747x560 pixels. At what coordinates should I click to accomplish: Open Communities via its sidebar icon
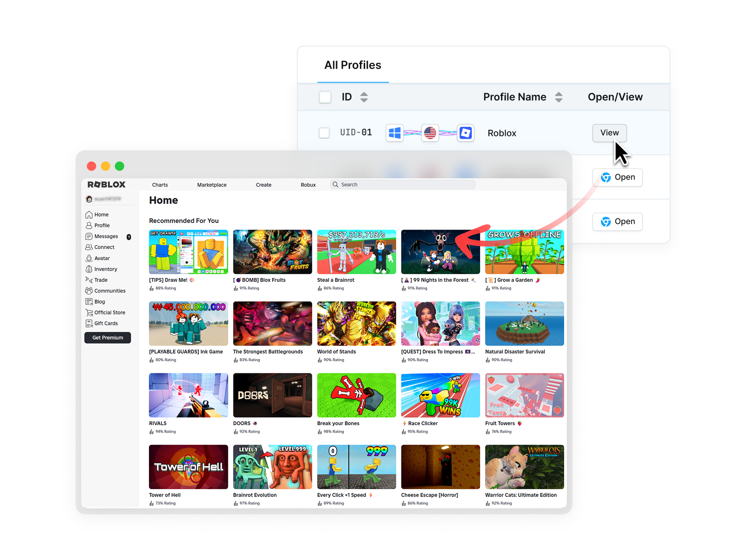click(x=89, y=291)
